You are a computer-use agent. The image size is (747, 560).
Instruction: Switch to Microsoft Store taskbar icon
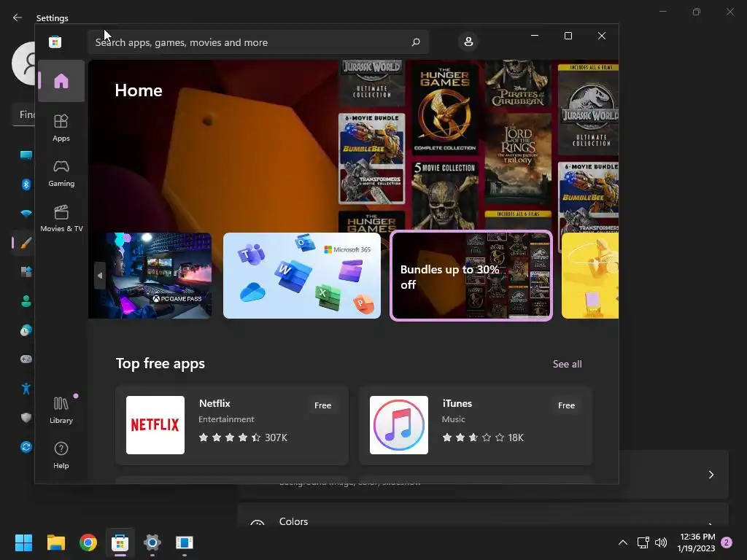[x=120, y=542]
